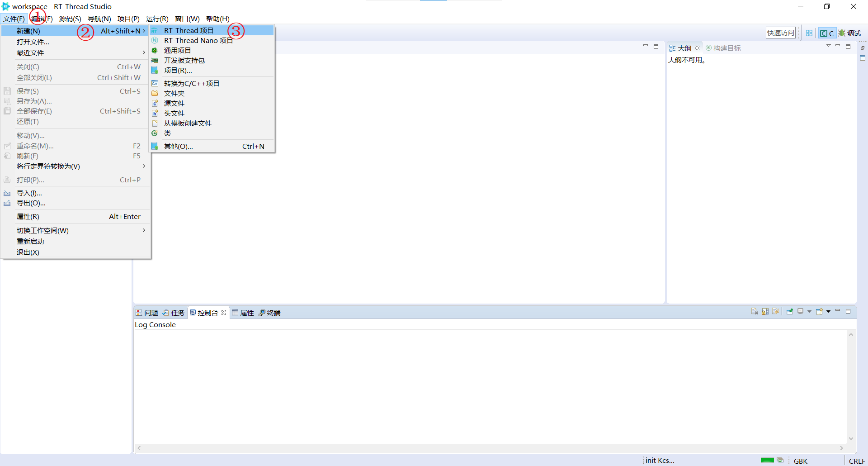Open the 任务 tasks tab
Screen dimensions: 868x466
pos(174,313)
